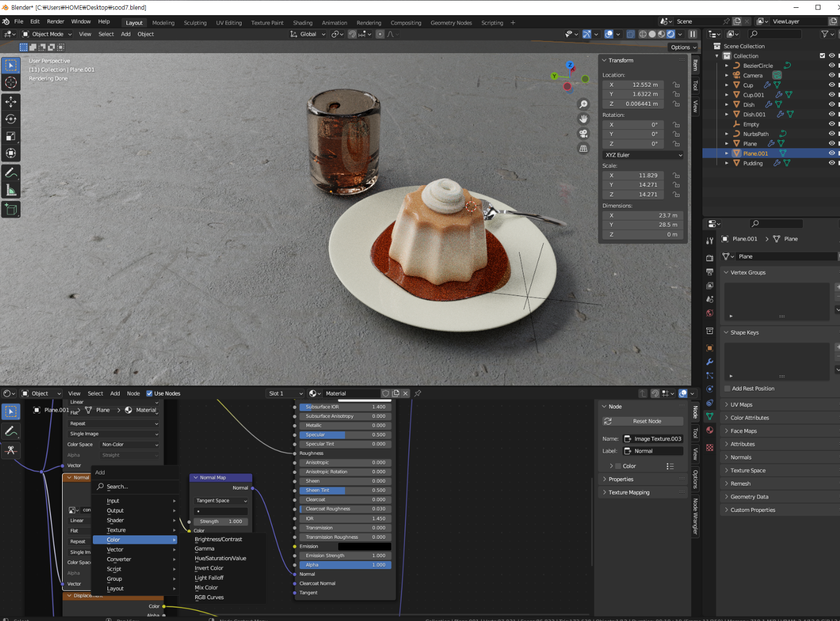Viewport: 840px width, 621px height.
Task: Open Object Mode dropdown
Action: pyautogui.click(x=47, y=34)
